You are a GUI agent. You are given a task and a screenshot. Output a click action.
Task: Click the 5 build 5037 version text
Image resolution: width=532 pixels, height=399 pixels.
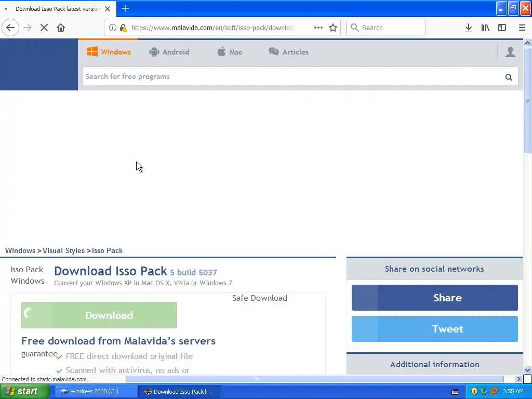point(193,272)
